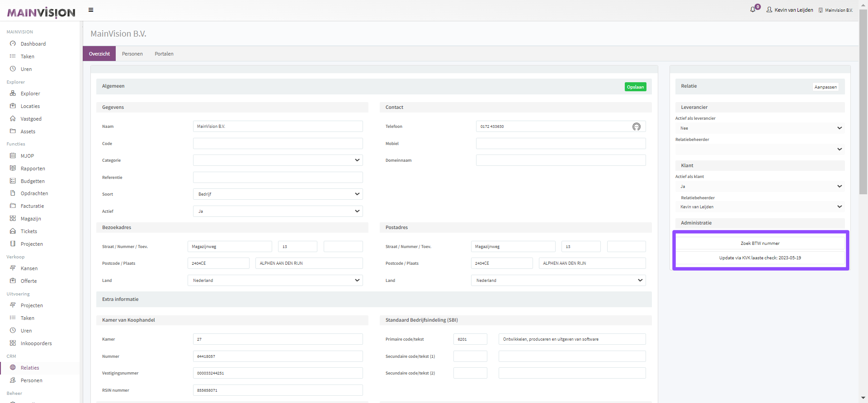Expand the Categorie dropdown
This screenshot has width=868, height=403.
278,160
